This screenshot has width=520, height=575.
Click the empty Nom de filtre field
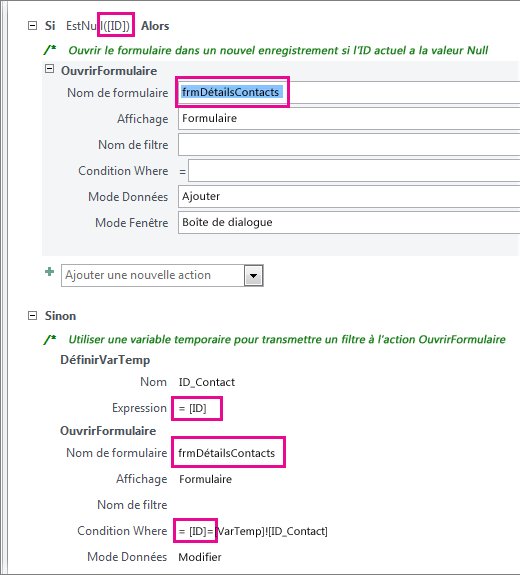[349, 145]
